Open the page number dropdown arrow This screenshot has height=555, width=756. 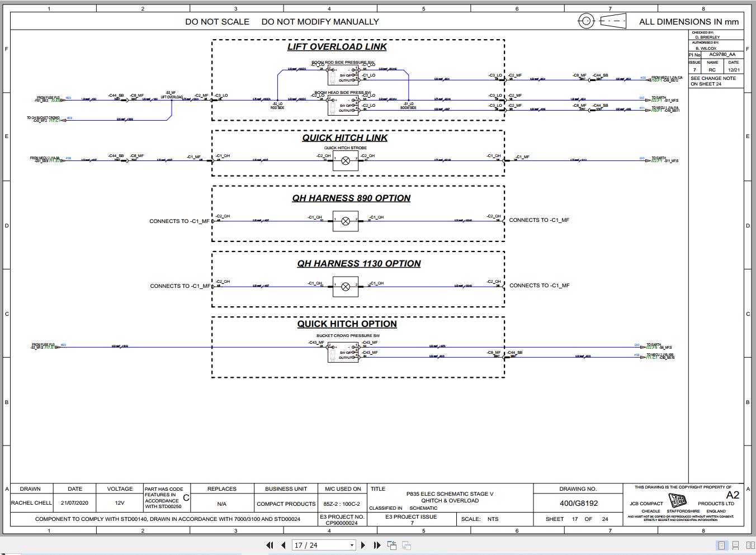(352, 545)
